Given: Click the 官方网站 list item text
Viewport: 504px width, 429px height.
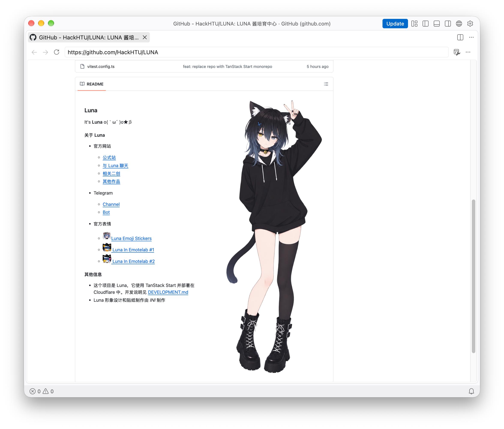Looking at the screenshot, I should tap(102, 146).
